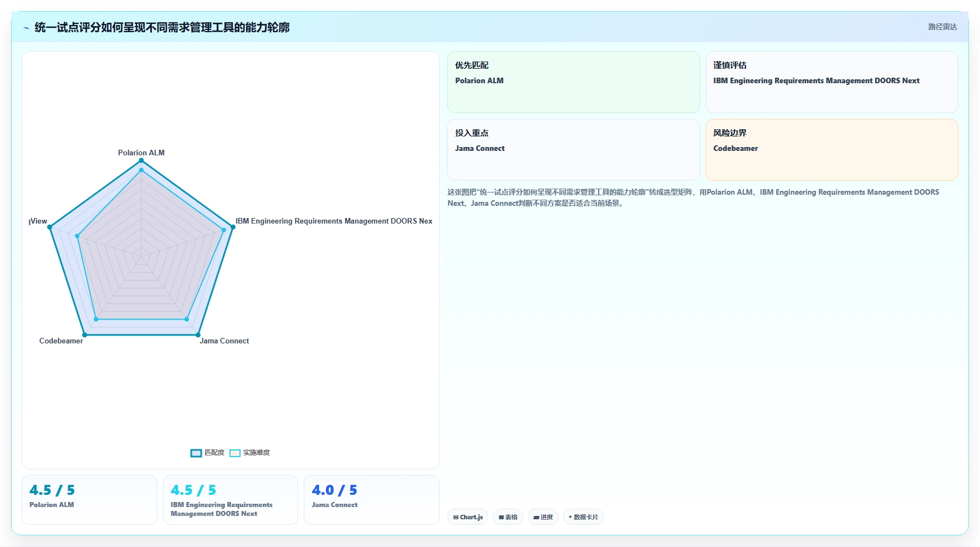The image size is (980, 547).
Task: Click Polarion ALM in the 优先匹配 card
Action: tap(479, 81)
